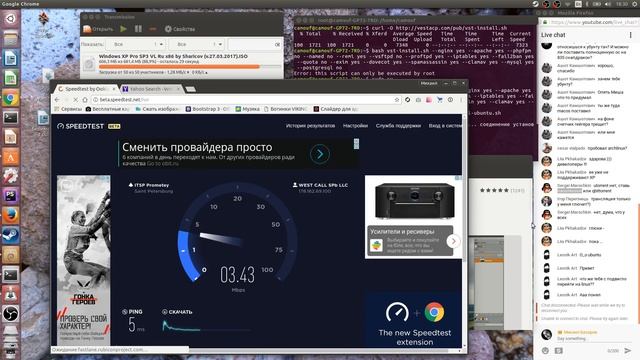Send the live chat message arrow

click(x=628, y=350)
